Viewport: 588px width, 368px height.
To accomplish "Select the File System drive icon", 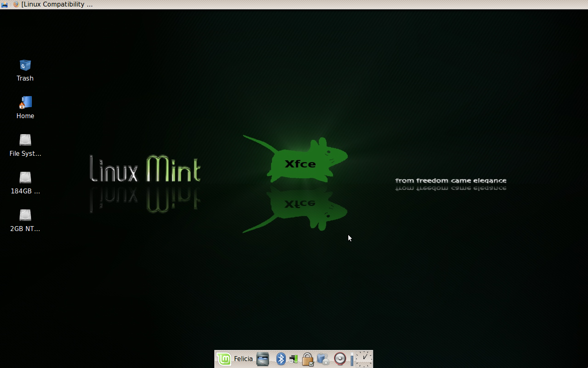I will [25, 140].
